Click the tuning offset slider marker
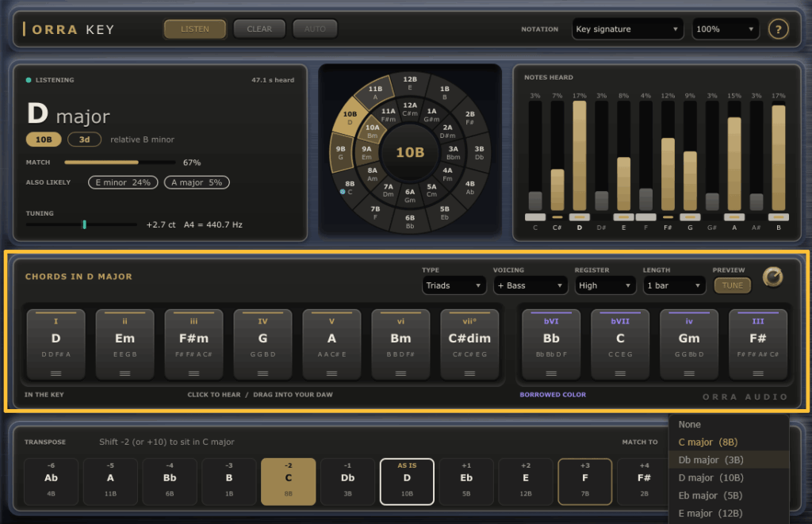This screenshot has width=812, height=524. pos(84,224)
